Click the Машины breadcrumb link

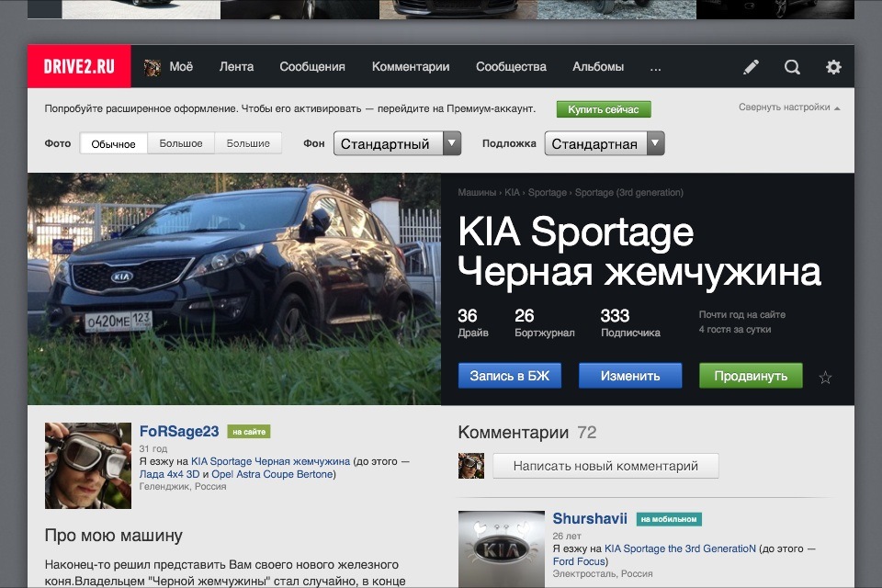pyautogui.click(x=477, y=192)
